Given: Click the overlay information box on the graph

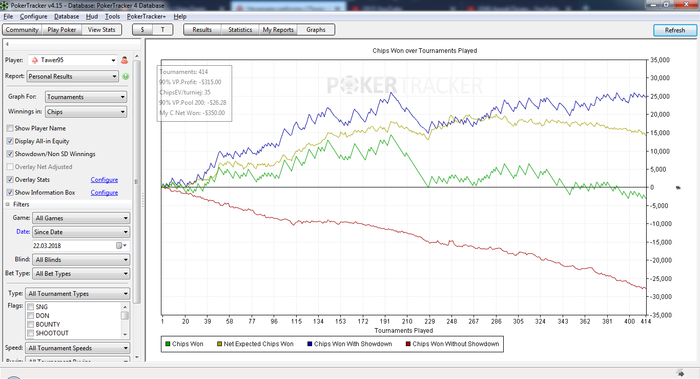Looking at the screenshot, I should 194,92.
